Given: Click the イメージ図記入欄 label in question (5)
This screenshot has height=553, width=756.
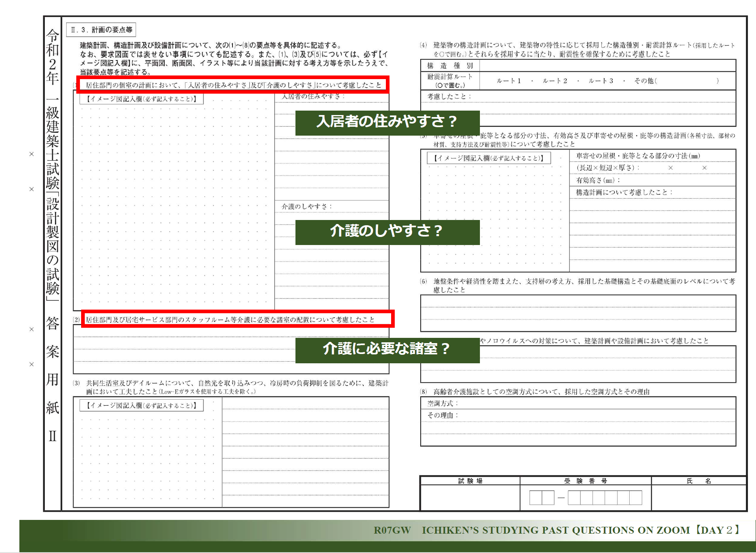Looking at the screenshot, I should tap(489, 158).
